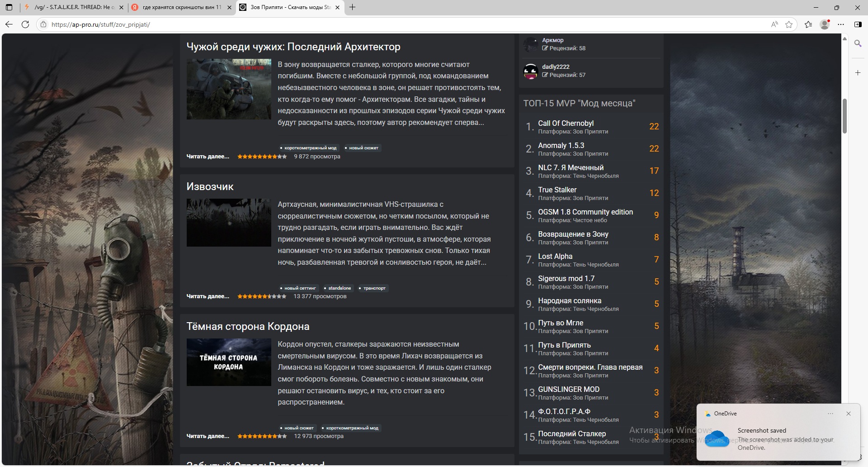Open the Извозчик thumbnail image
This screenshot has width=868, height=467.
click(229, 223)
